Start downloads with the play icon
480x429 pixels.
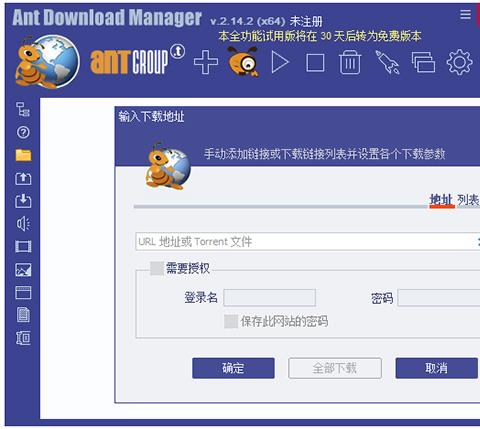[280, 62]
